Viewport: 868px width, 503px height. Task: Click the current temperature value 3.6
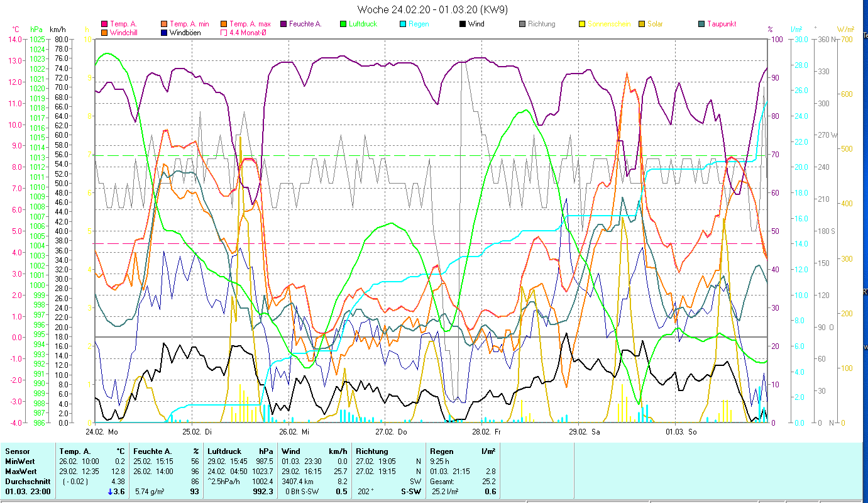(119, 492)
